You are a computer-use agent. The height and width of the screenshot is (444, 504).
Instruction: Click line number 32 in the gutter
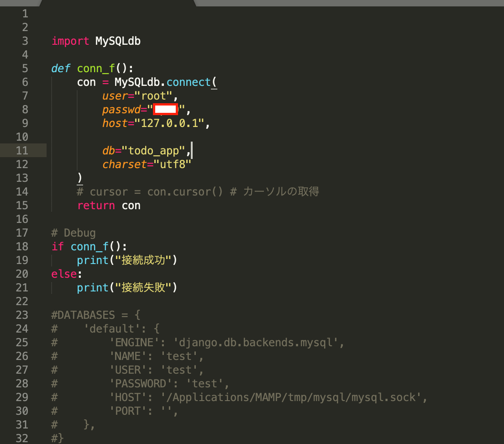coord(22,438)
